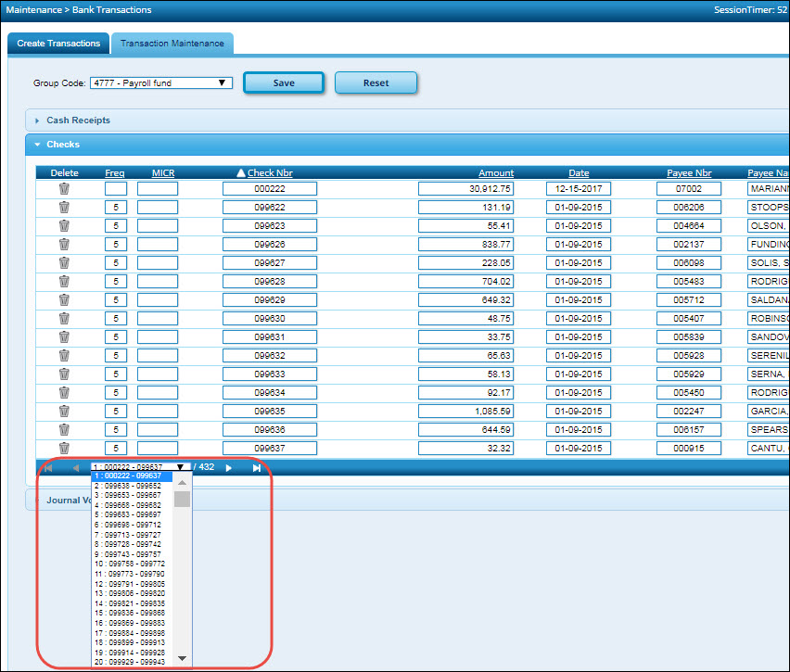Sort the table by Amount column
Image resolution: width=790 pixels, height=672 pixels.
pos(495,173)
